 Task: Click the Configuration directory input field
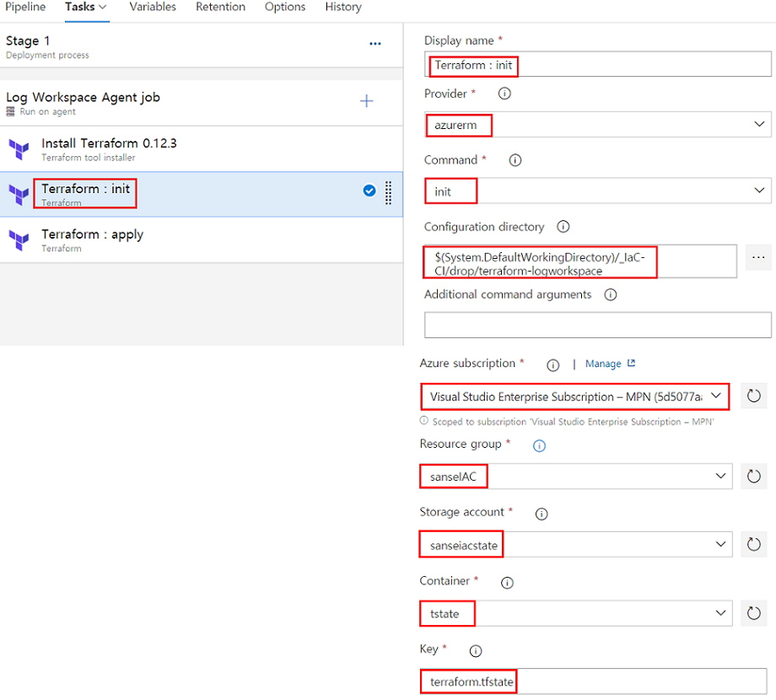tap(580, 261)
